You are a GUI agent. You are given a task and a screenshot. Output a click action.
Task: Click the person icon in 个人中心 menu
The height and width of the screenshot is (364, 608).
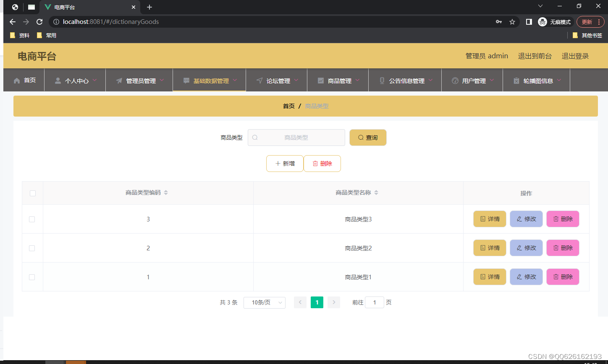click(58, 81)
